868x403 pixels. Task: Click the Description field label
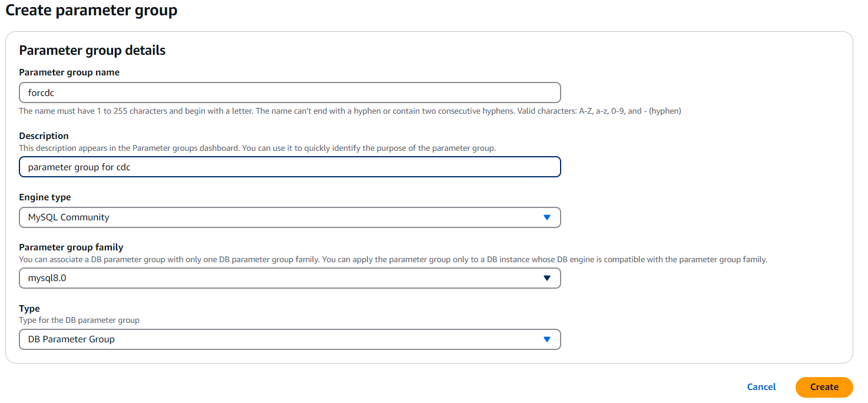point(44,136)
